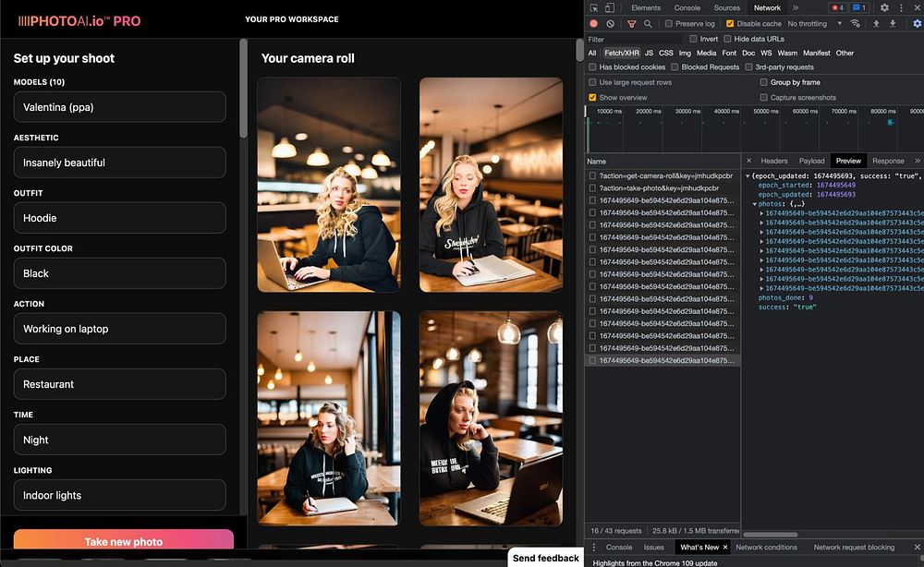Check Has blocked cookies

(x=593, y=67)
